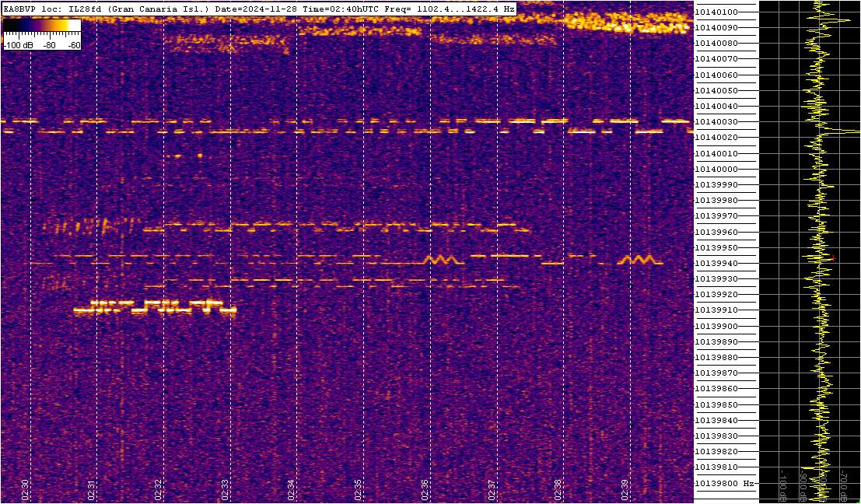Click frequency label 10140090
Image resolution: width=861 pixels, height=504 pixels.
(716, 27)
